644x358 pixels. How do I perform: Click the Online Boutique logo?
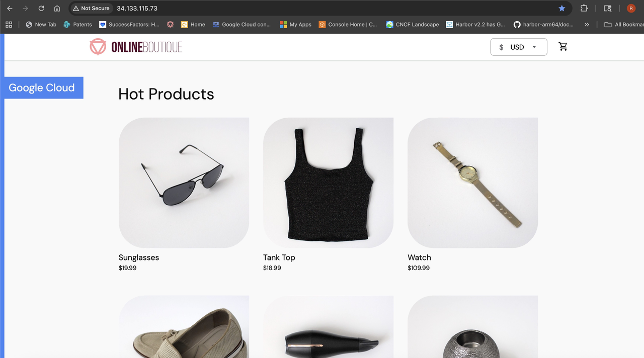[x=136, y=47]
